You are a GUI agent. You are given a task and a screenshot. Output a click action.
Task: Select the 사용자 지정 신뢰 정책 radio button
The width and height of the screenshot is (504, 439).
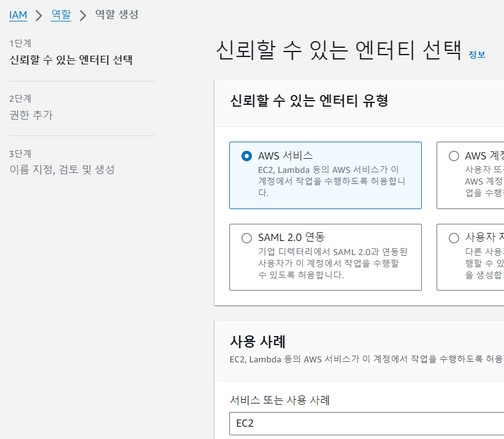click(454, 238)
